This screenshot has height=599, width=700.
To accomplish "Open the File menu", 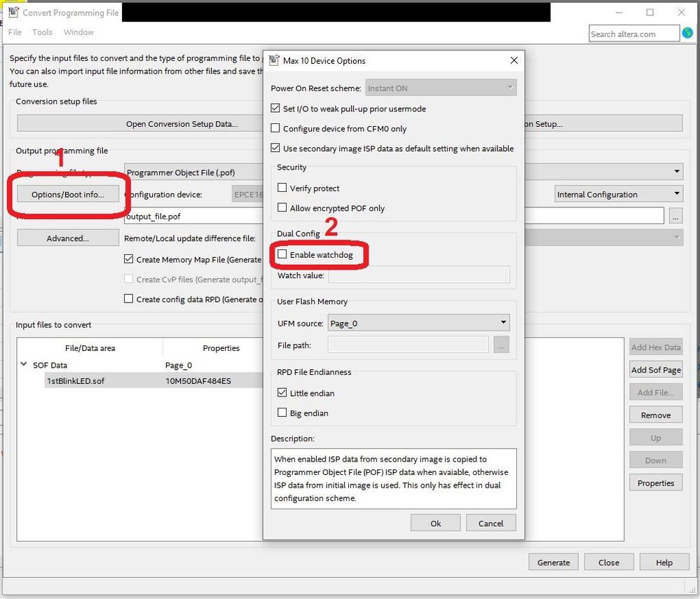I will click(x=15, y=32).
